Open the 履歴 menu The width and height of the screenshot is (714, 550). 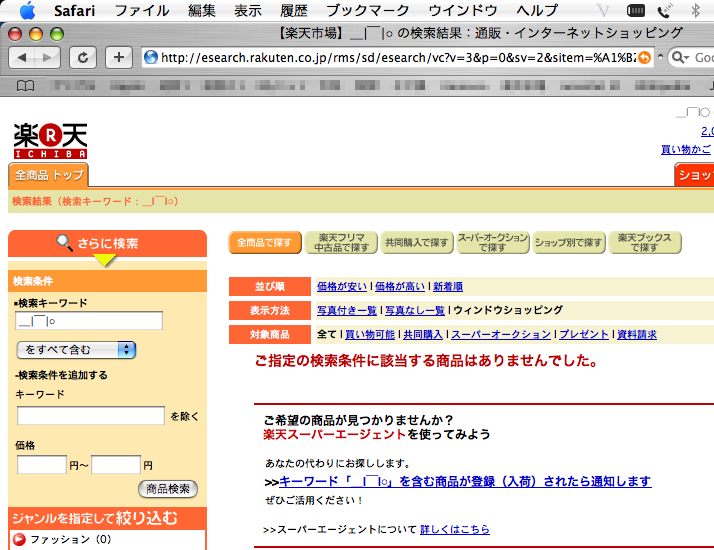click(294, 10)
